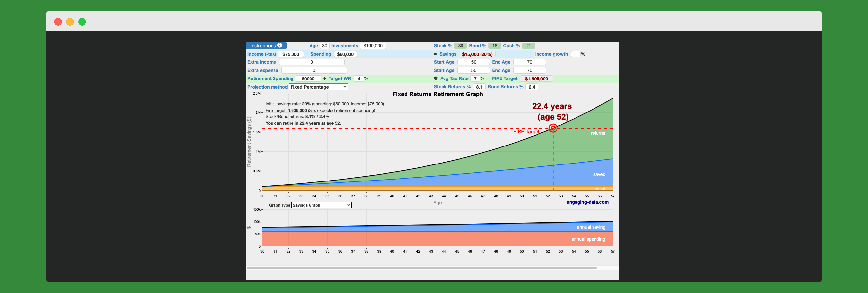
Task: Edit the Retirement Spending field
Action: click(x=308, y=79)
